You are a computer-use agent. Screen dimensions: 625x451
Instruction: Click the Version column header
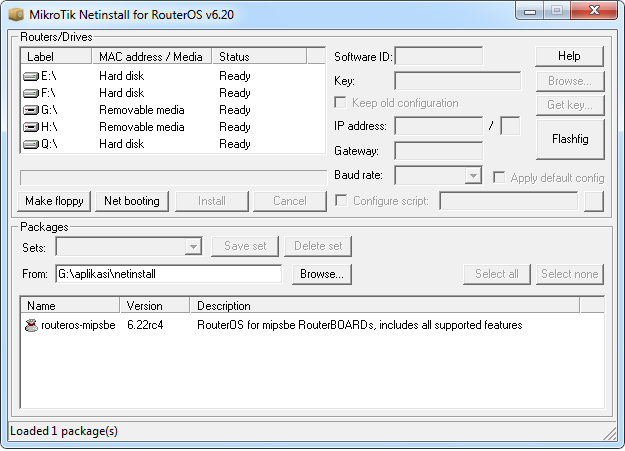click(x=155, y=306)
